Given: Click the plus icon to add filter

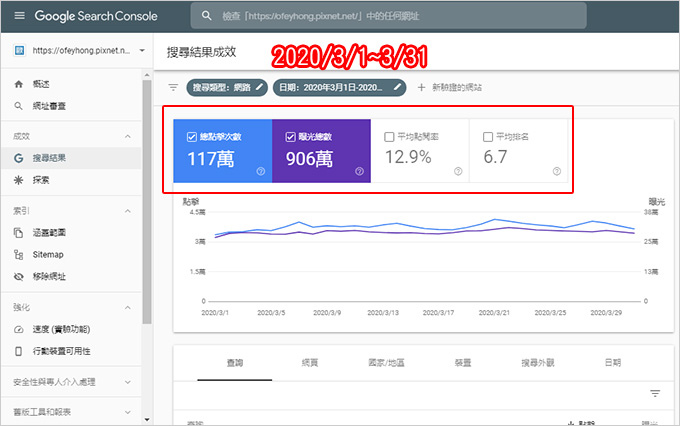Looking at the screenshot, I should coord(421,87).
